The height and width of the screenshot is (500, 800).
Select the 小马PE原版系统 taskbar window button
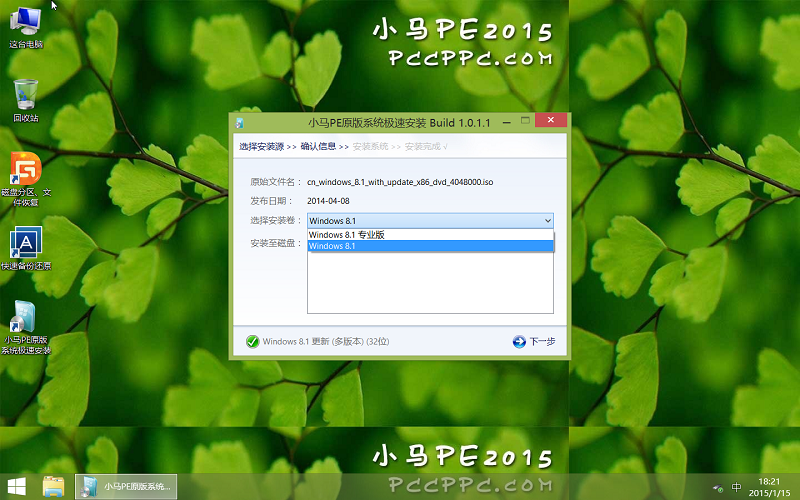click(127, 487)
